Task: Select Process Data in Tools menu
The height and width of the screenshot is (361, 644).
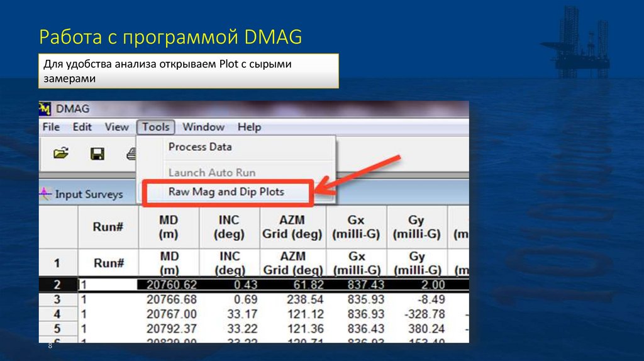Action: pos(200,147)
